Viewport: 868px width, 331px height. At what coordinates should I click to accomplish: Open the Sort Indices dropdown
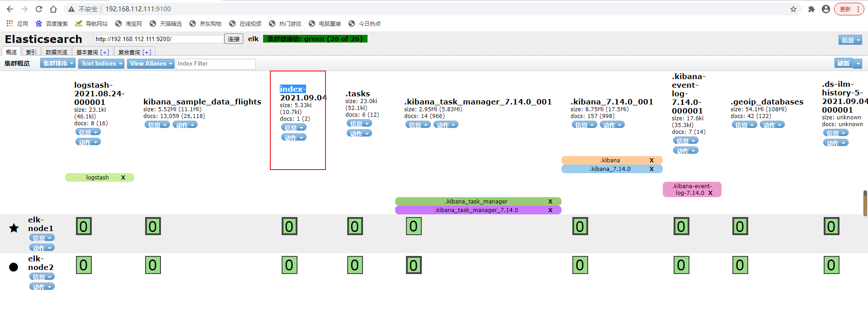click(x=102, y=64)
